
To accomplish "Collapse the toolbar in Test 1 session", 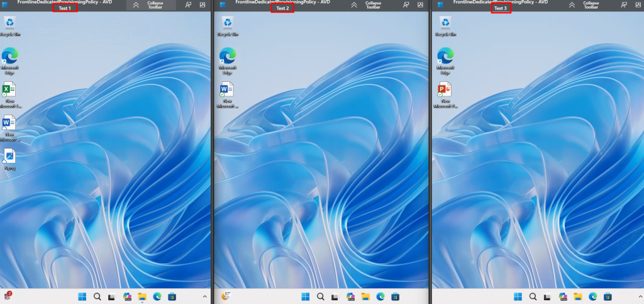I will [136, 4].
